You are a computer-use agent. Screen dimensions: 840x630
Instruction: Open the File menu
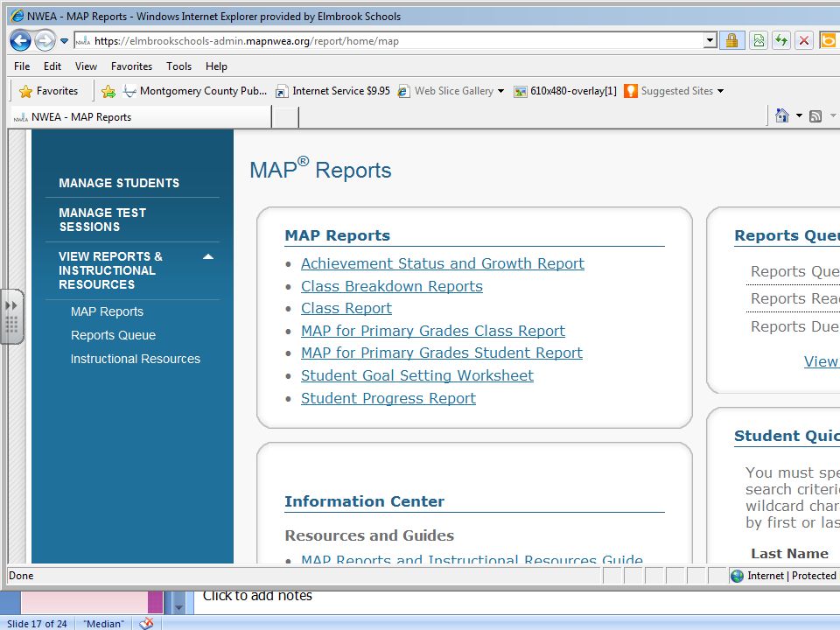click(22, 66)
